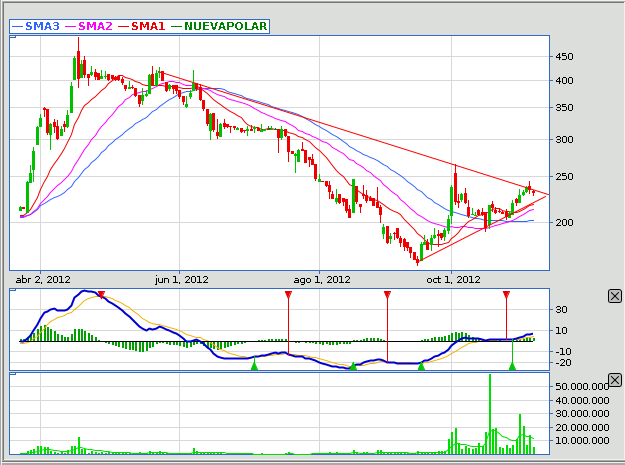Click the 50.000.000 volume axis label
625x465 pixels.
pyautogui.click(x=584, y=385)
